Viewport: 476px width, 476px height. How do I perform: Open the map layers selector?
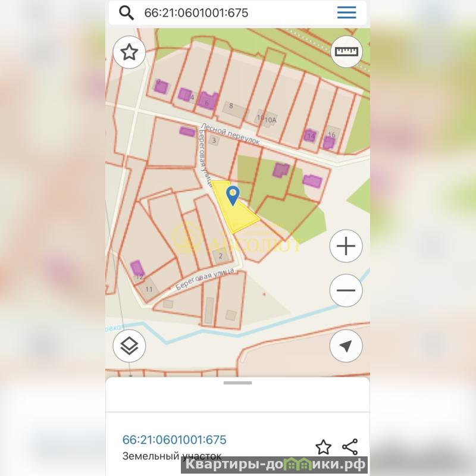coord(129,346)
